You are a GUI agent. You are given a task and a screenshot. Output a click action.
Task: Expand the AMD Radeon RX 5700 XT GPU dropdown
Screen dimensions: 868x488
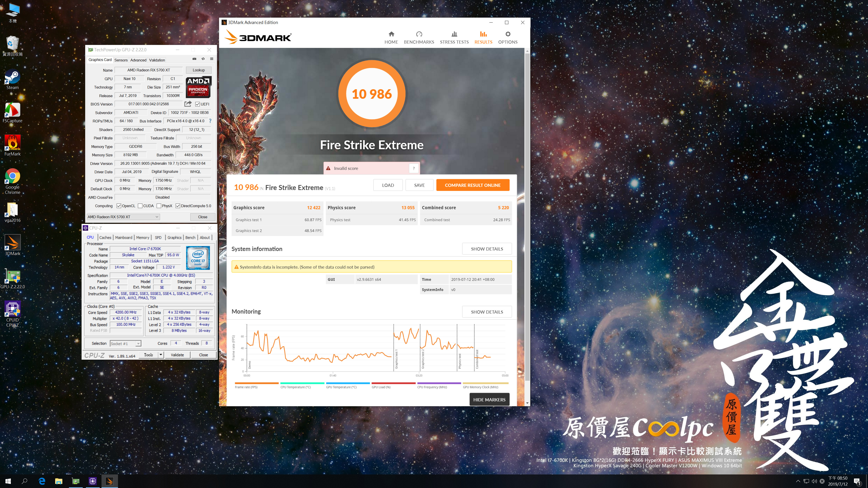point(123,217)
